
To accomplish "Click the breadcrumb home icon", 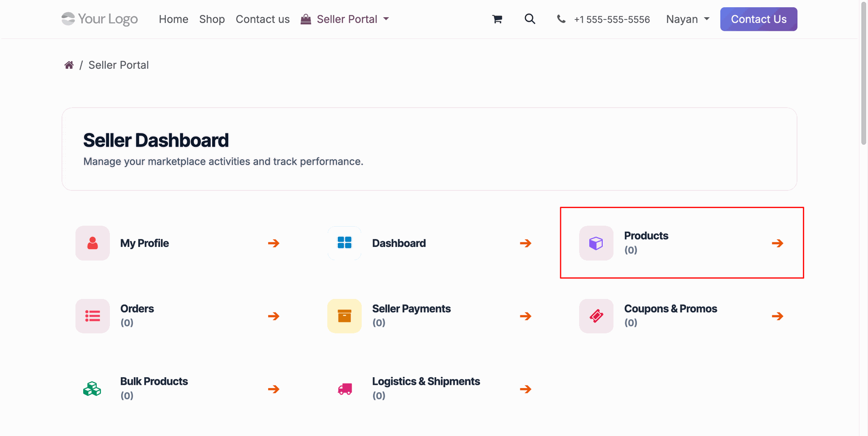I will pos(69,65).
